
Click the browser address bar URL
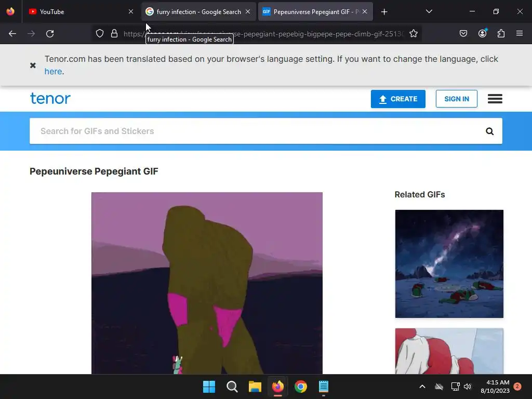coord(263,34)
